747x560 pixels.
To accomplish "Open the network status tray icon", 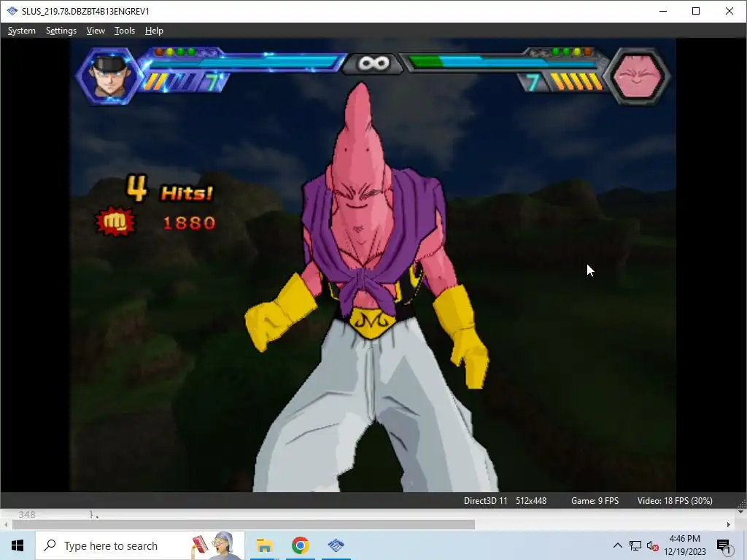I will click(635, 545).
